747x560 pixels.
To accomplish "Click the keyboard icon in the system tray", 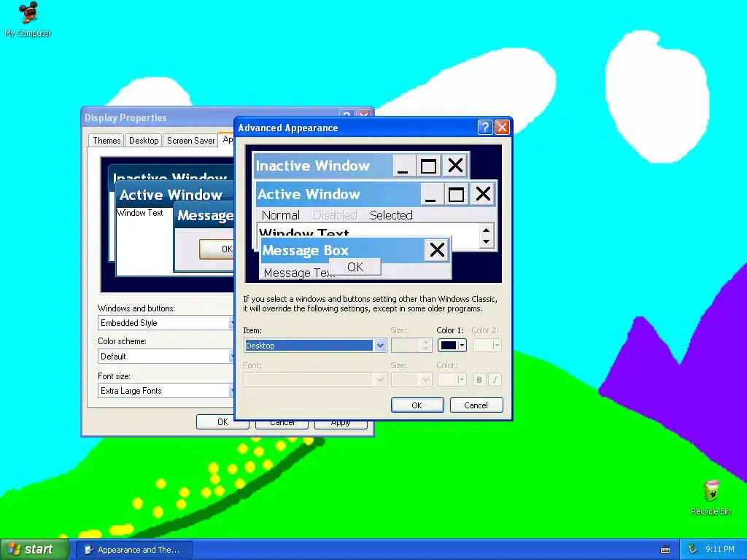I will [x=665, y=550].
